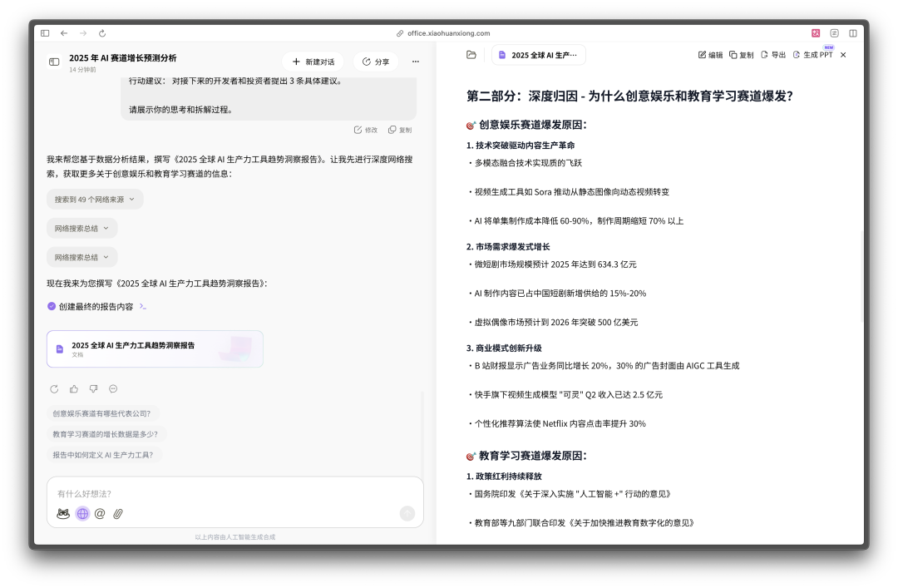Click the send arrow button
The image size is (898, 588).
point(407,513)
